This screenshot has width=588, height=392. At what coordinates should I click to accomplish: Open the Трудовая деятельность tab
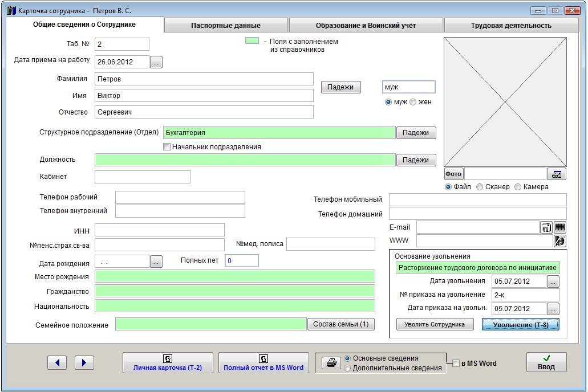click(x=510, y=25)
